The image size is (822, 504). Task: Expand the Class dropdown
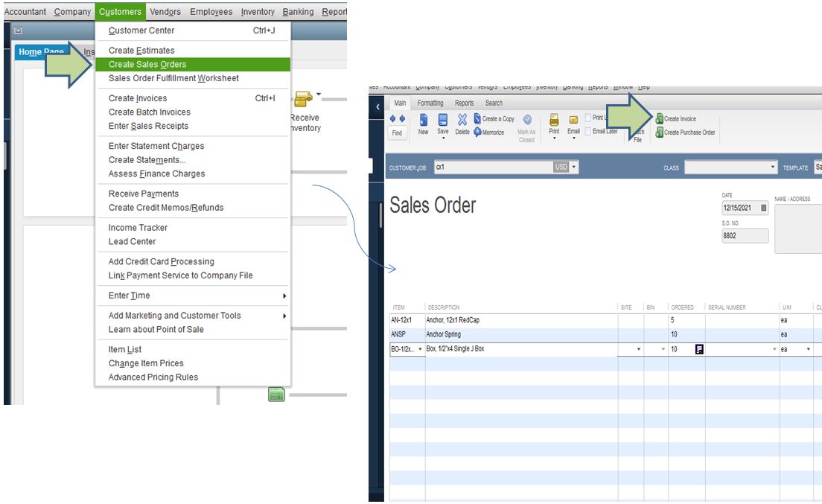[x=773, y=167]
